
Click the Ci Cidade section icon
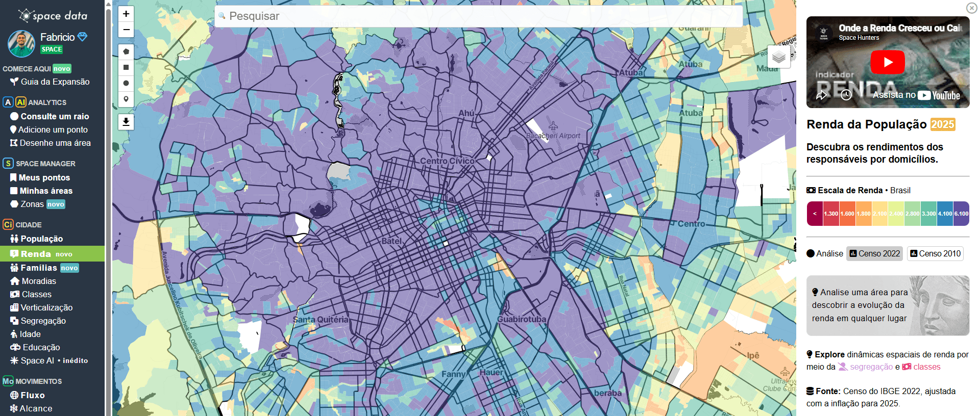pyautogui.click(x=8, y=224)
